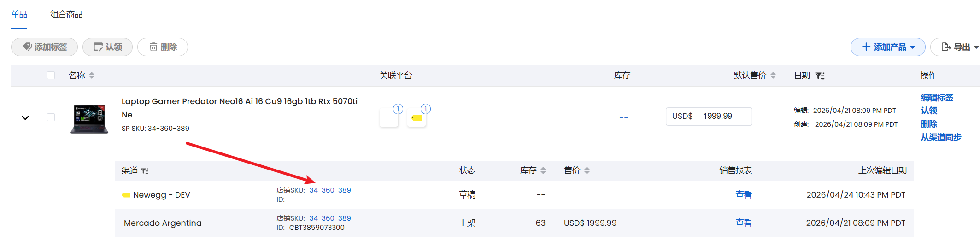This screenshot has width=980, height=252.
Task: Sort by 名称 column arrows
Action: 92,76
